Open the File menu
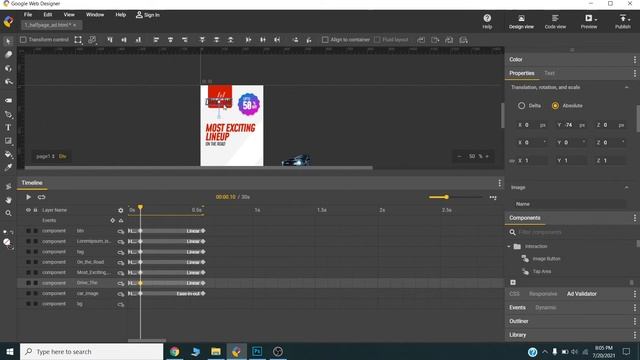The width and height of the screenshot is (640, 360). [x=28, y=15]
